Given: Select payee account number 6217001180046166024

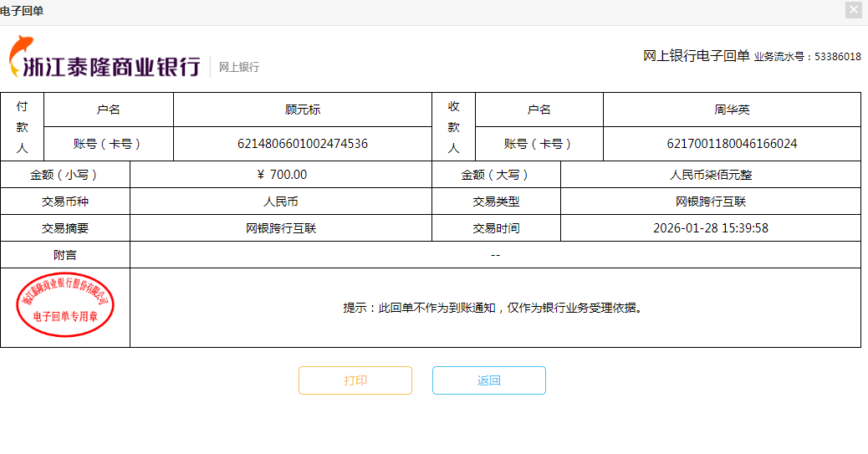Looking at the screenshot, I should tap(732, 144).
